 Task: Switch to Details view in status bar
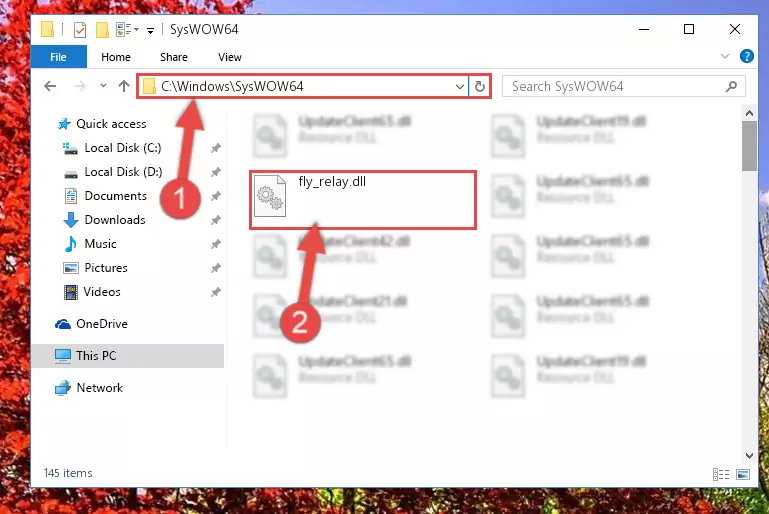721,474
